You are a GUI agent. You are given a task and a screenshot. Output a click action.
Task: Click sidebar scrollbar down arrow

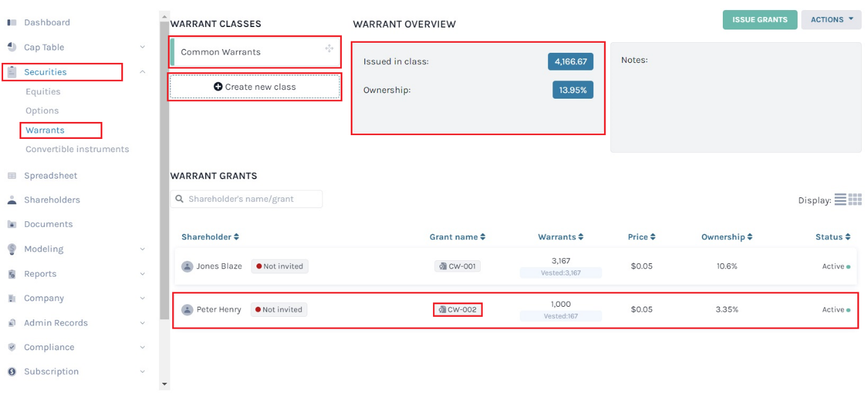point(165,383)
